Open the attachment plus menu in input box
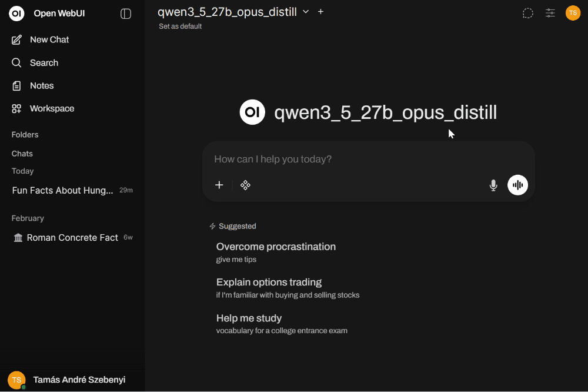 pyautogui.click(x=219, y=185)
